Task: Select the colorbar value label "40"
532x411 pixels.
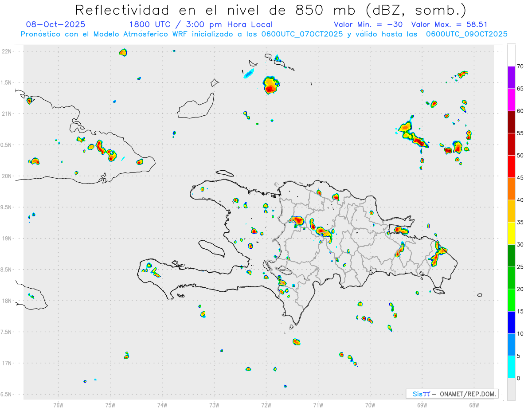Action: [520, 200]
